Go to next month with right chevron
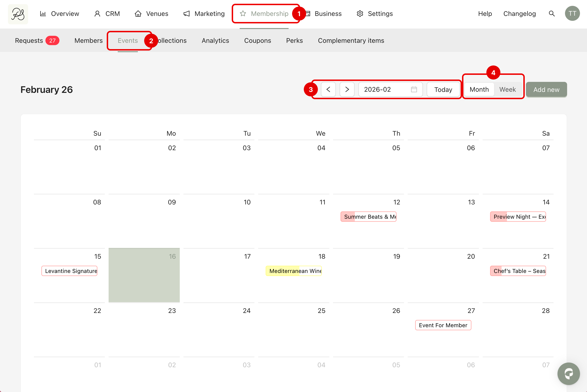The width and height of the screenshot is (587, 392). click(x=347, y=90)
